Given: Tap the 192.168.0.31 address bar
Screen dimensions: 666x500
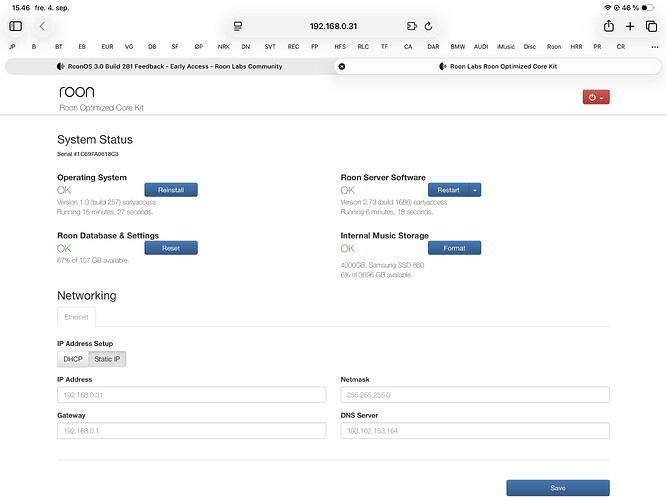Looking at the screenshot, I should point(333,26).
